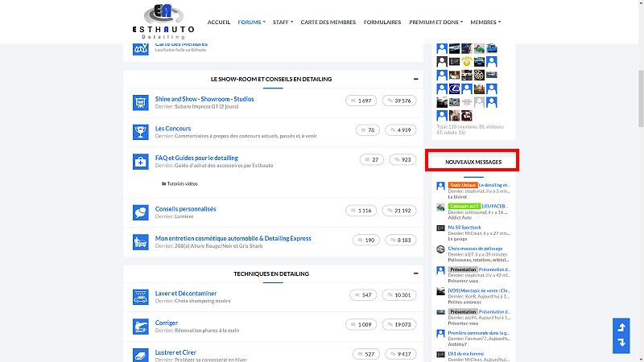Viewport: 644px width, 362px height.
Task: Click the Conseils personnalisés speech bubble icon
Action: 140,212
